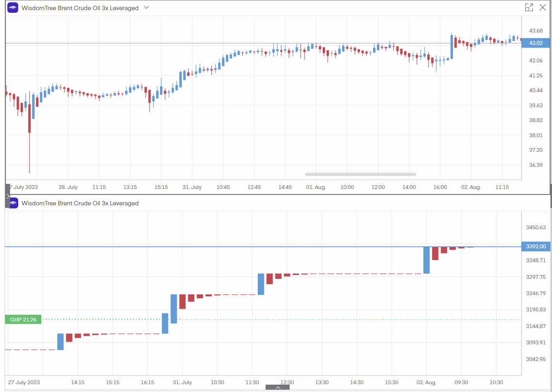Click the 38.82 value on top price axis
552x392 pixels.
536,120
